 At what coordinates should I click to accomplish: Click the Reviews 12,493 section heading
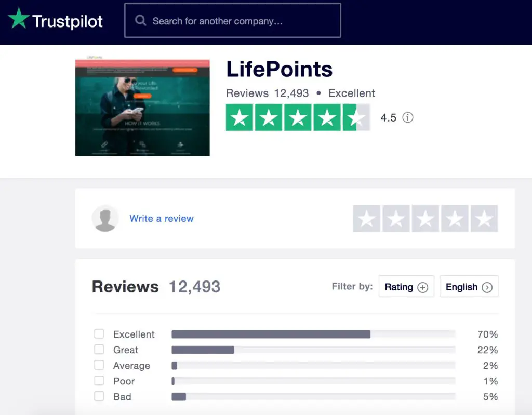[156, 287]
